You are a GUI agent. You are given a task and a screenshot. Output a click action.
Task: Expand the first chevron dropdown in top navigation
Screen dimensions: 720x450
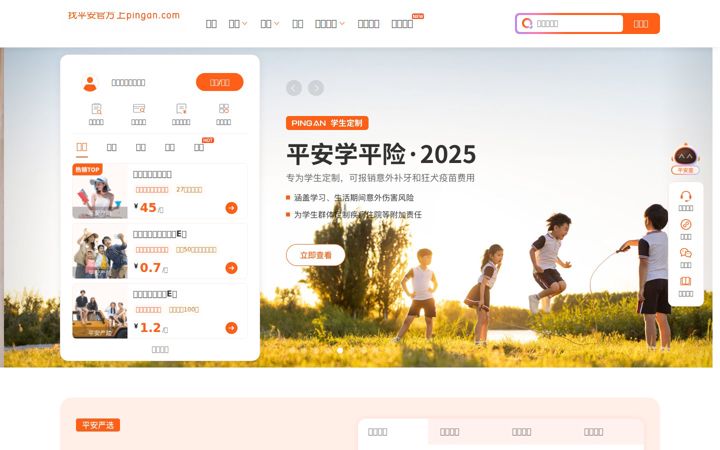[x=244, y=23]
